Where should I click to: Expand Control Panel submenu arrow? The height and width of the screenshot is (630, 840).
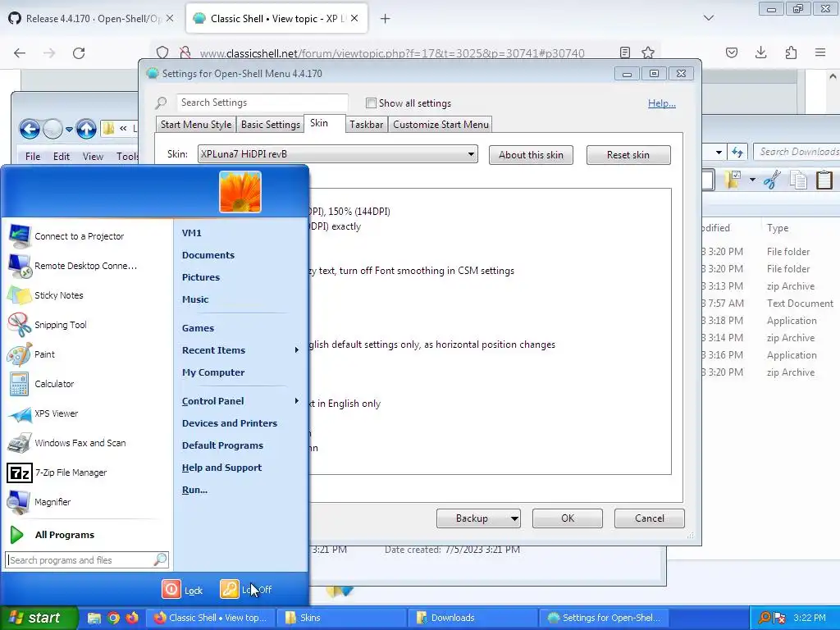297,400
